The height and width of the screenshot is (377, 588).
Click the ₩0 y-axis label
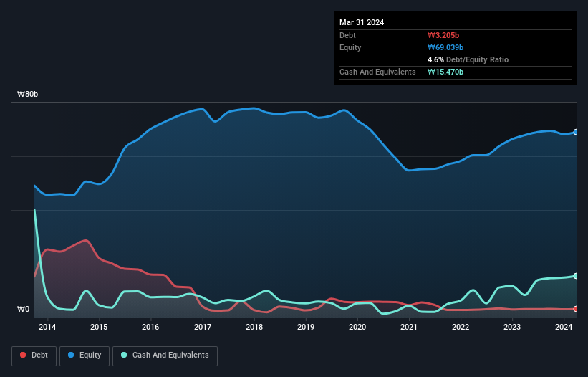click(23, 309)
